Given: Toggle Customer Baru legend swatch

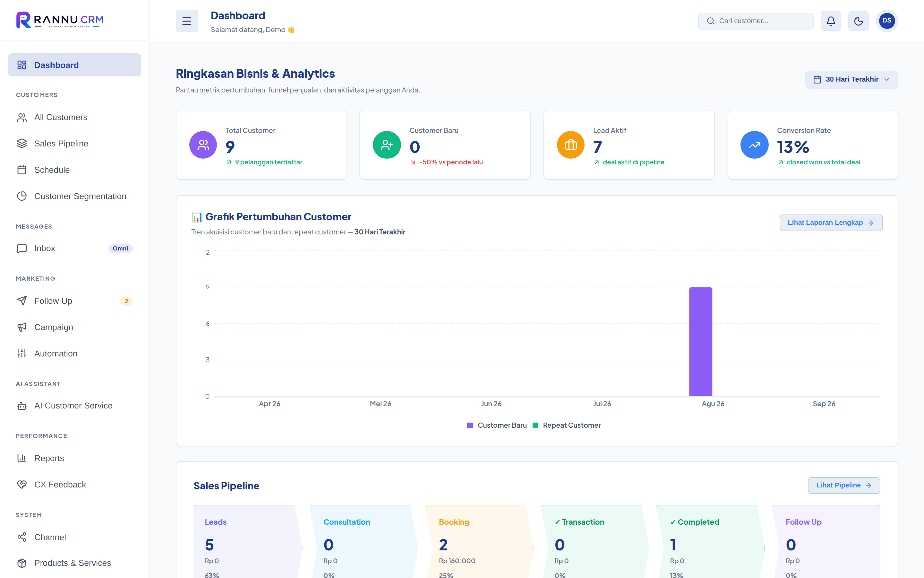Looking at the screenshot, I should point(470,425).
